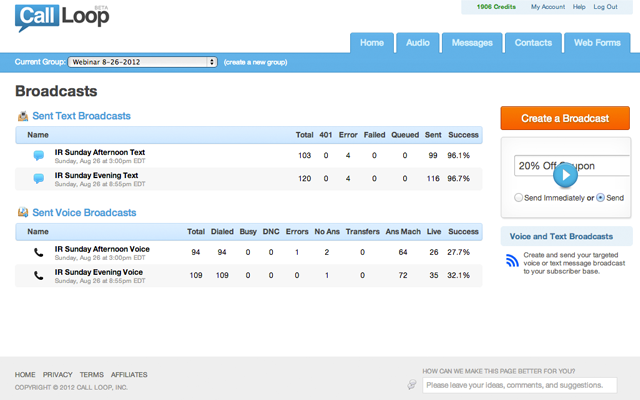Click the DNC column header
Image resolution: width=640 pixels, height=400 pixels.
click(271, 232)
